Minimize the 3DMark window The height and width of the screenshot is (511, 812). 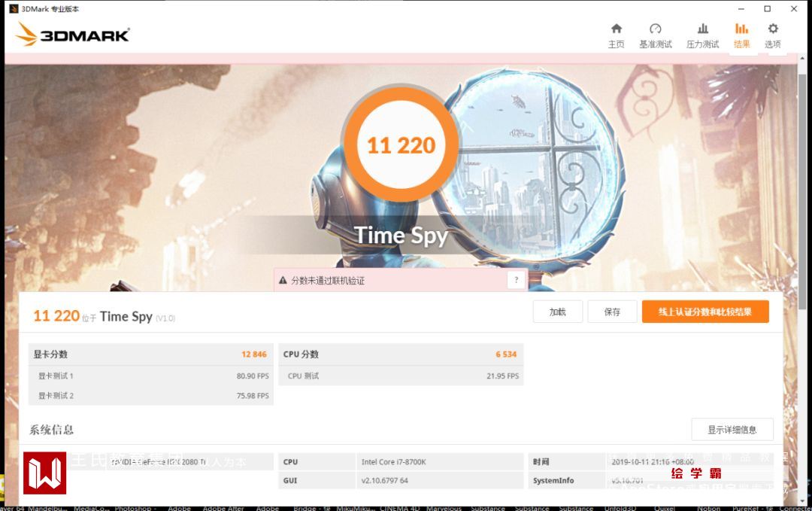[x=741, y=9]
